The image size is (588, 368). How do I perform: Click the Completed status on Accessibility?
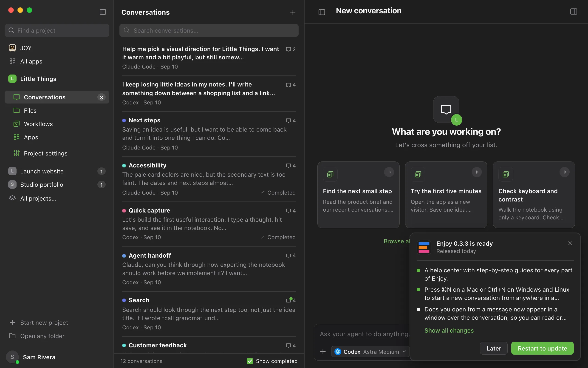[278, 193]
